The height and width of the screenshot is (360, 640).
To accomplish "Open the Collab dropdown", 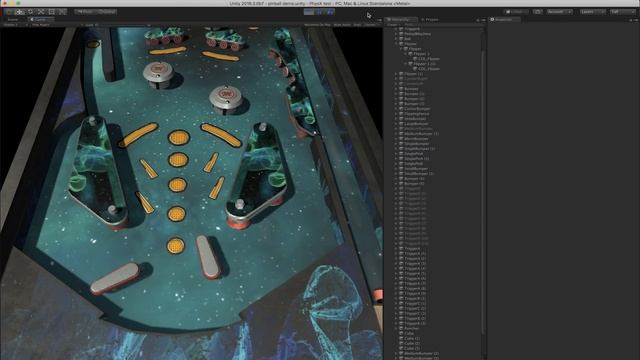I will click(516, 12).
